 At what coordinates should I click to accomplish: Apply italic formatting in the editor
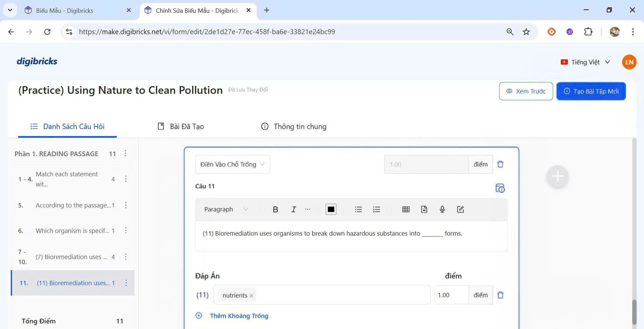tap(293, 209)
